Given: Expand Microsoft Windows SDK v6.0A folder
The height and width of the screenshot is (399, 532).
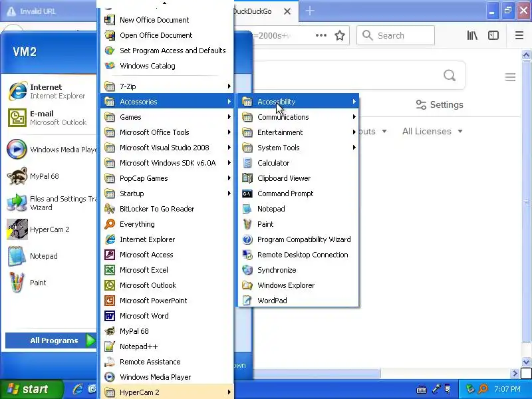Looking at the screenshot, I should click(x=167, y=163).
